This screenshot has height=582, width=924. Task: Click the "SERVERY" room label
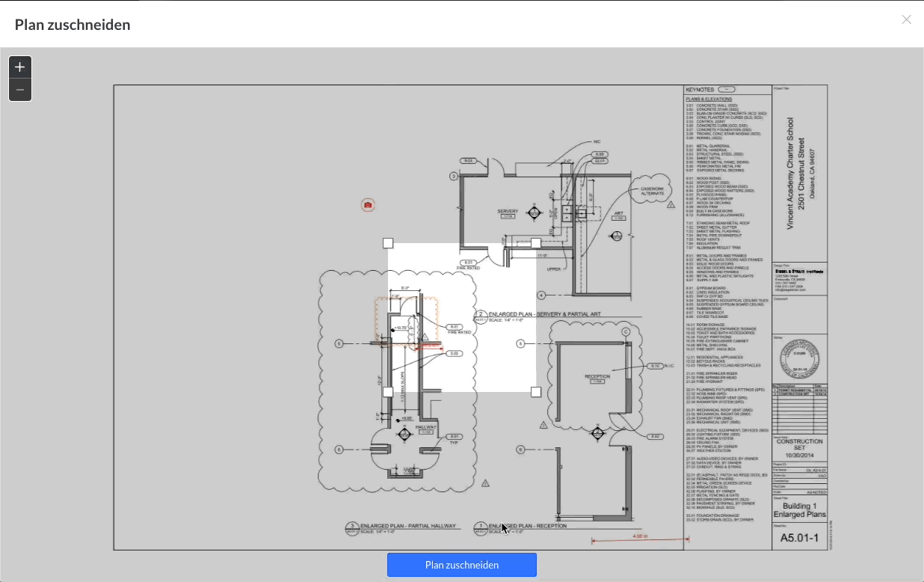click(x=508, y=212)
